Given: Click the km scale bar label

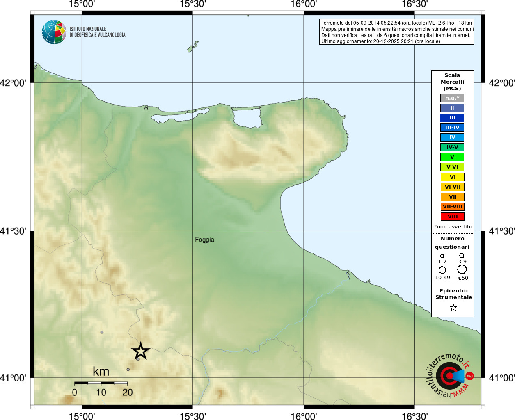Looking at the screenshot, I should point(101,372).
